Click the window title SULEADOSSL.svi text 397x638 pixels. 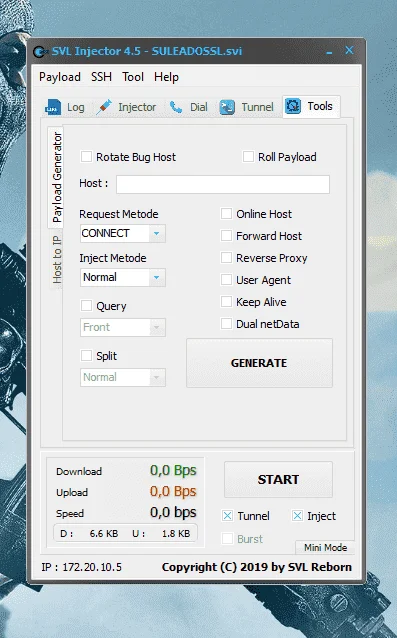(197, 51)
